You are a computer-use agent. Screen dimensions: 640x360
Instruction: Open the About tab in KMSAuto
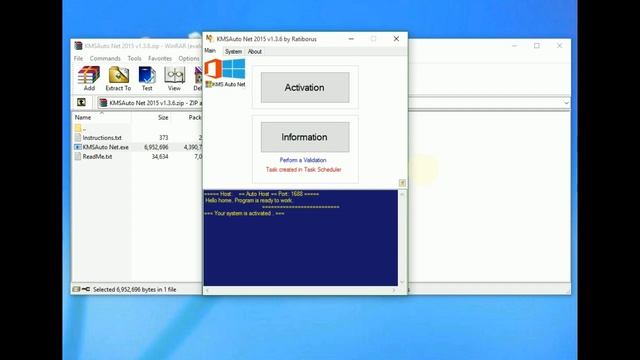point(255,51)
